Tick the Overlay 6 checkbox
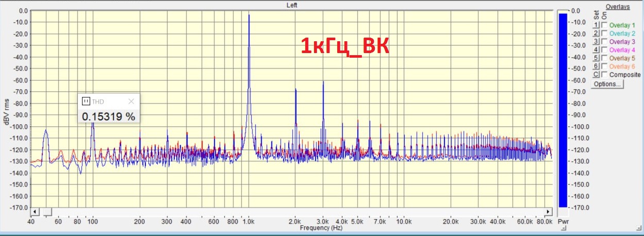The width and height of the screenshot is (644, 236). tap(604, 66)
